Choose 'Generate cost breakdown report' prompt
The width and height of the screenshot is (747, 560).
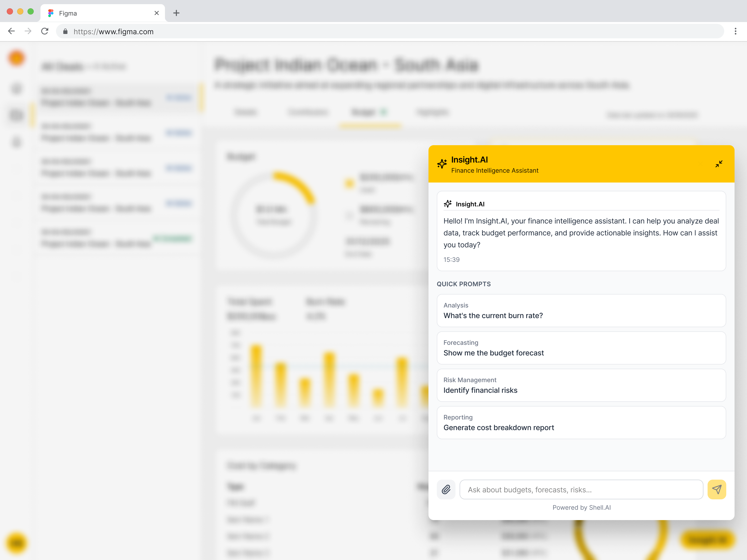pyautogui.click(x=581, y=423)
